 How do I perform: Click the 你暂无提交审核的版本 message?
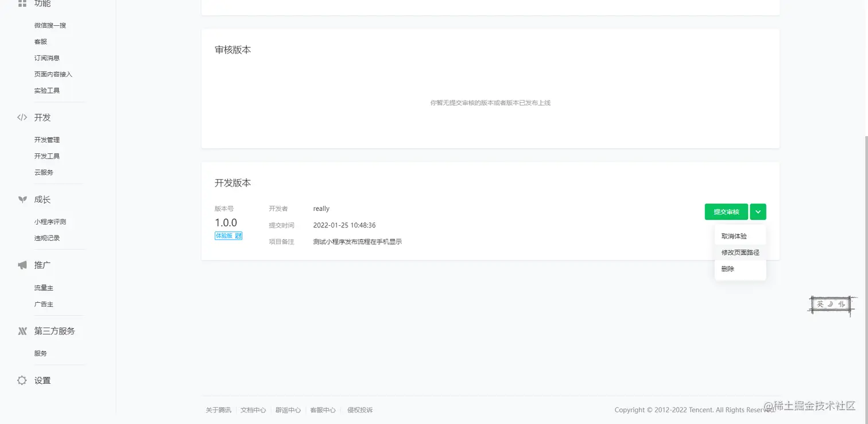(490, 103)
